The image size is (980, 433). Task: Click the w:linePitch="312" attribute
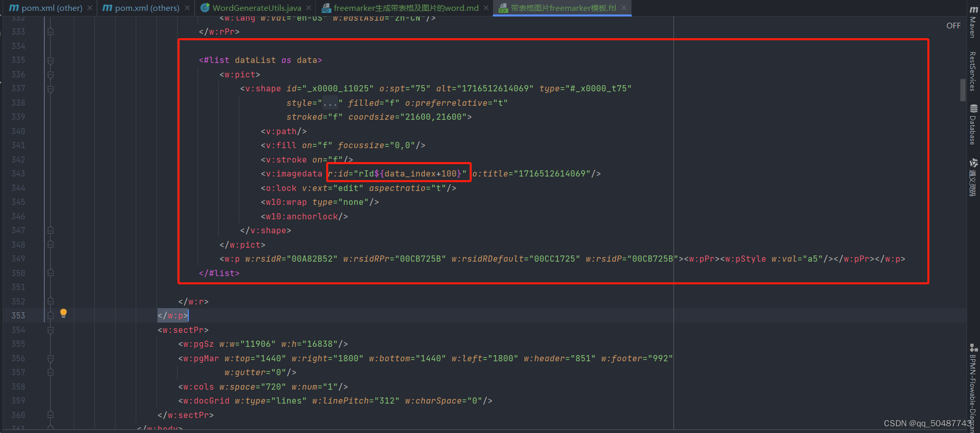pos(356,401)
